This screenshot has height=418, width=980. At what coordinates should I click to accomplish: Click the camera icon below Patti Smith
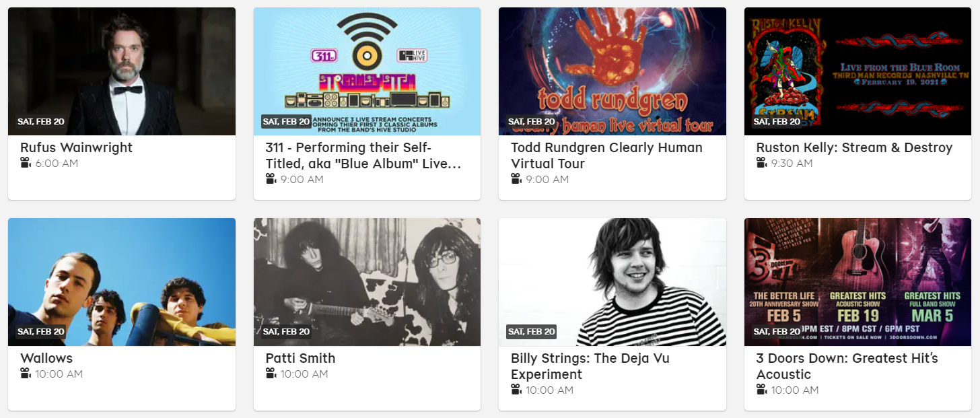pyautogui.click(x=271, y=374)
